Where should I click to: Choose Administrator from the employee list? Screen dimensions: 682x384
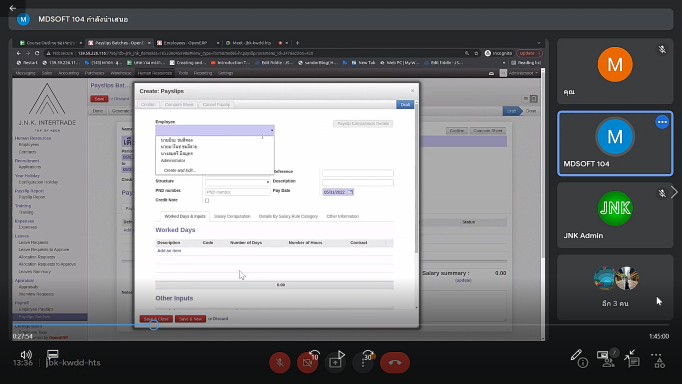tap(173, 160)
